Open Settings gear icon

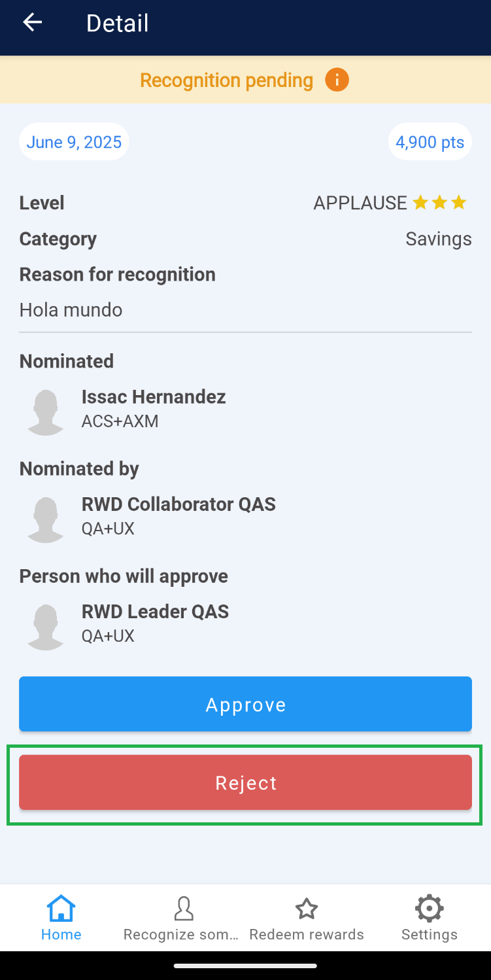pos(429,909)
